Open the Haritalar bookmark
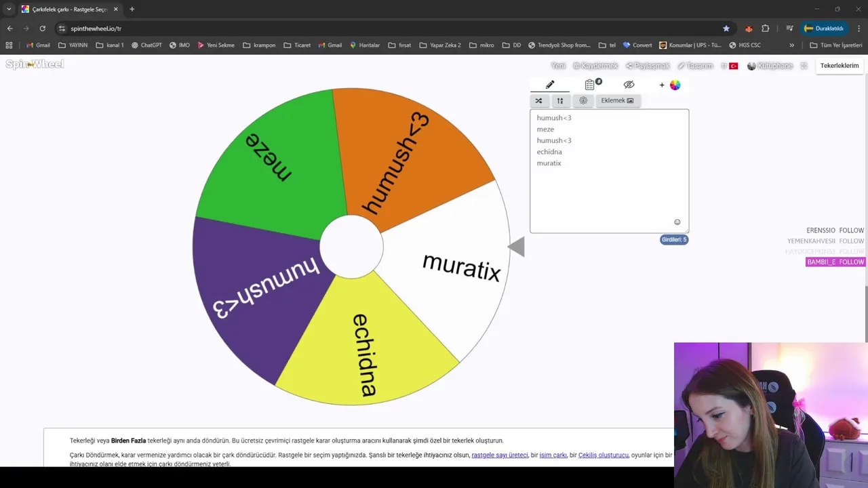This screenshot has width=868, height=488. point(365,45)
